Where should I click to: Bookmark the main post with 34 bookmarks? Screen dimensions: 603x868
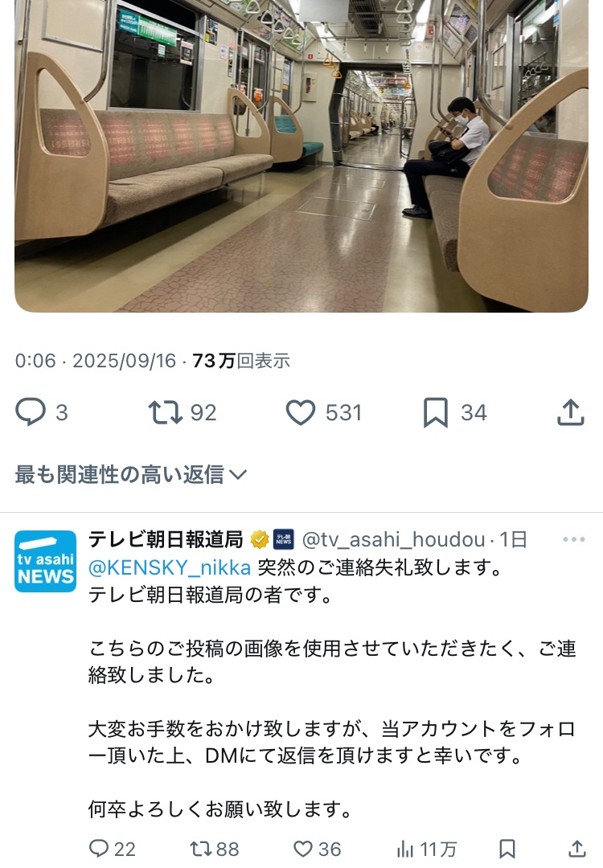coord(455,412)
